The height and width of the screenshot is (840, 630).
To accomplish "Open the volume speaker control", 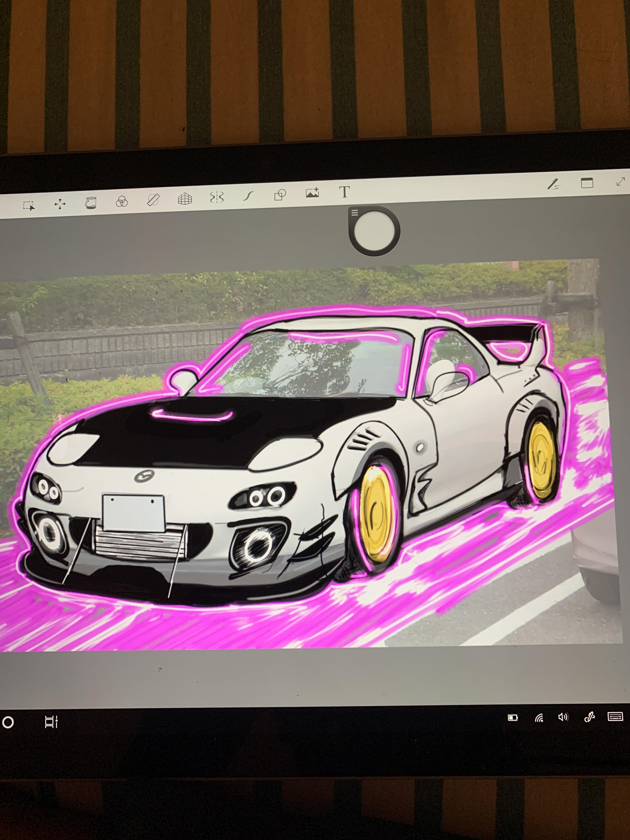I will pyautogui.click(x=563, y=717).
